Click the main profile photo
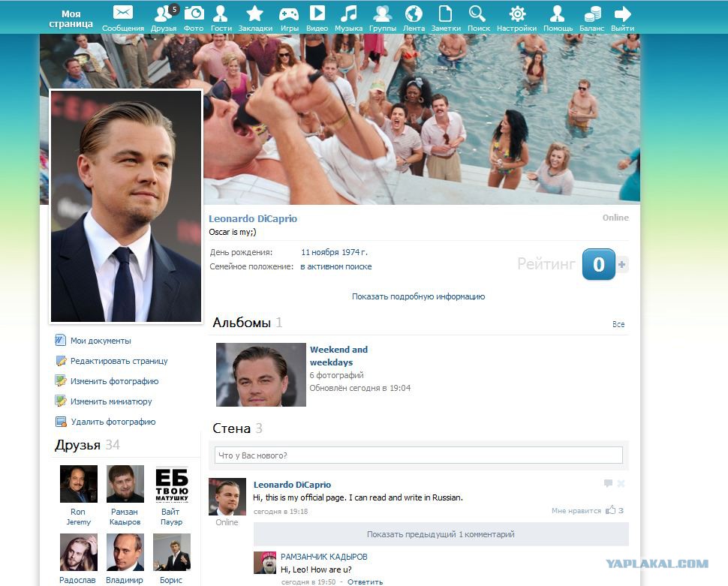 (126, 206)
